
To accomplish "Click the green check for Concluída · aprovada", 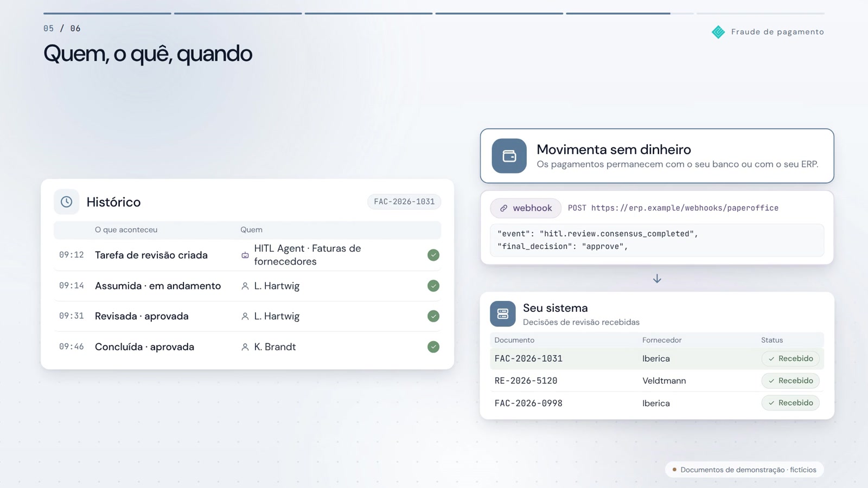I will click(433, 347).
